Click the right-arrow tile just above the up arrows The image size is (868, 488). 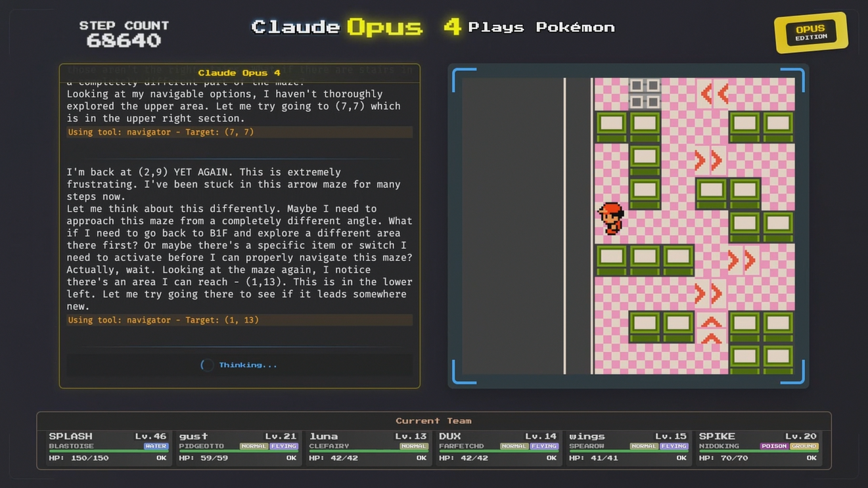[x=712, y=294]
